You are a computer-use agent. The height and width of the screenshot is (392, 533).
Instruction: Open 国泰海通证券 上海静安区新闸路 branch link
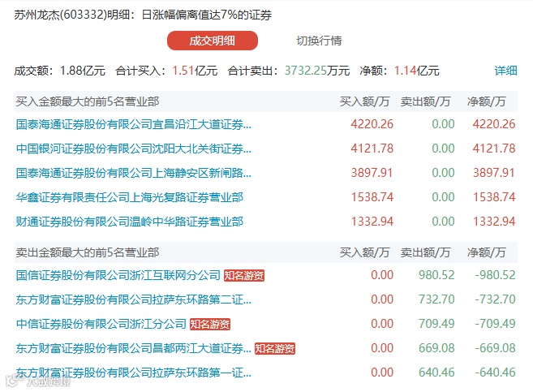(134, 173)
